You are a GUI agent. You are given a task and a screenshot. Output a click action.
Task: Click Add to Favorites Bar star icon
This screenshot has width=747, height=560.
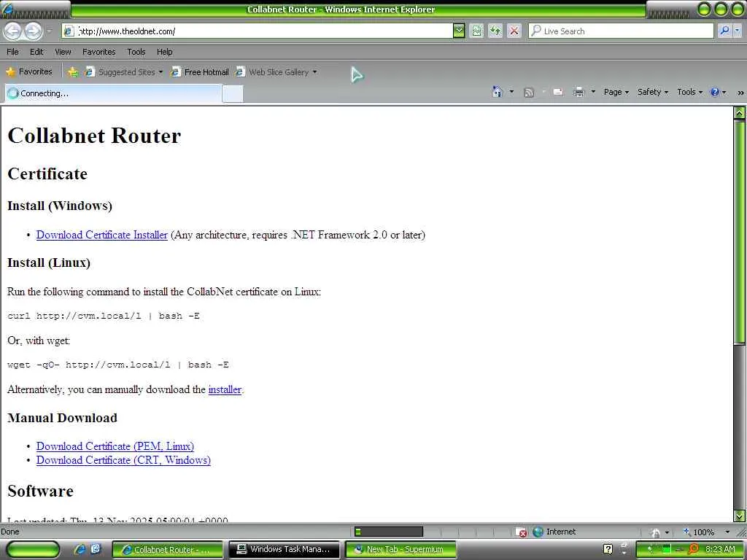point(72,72)
